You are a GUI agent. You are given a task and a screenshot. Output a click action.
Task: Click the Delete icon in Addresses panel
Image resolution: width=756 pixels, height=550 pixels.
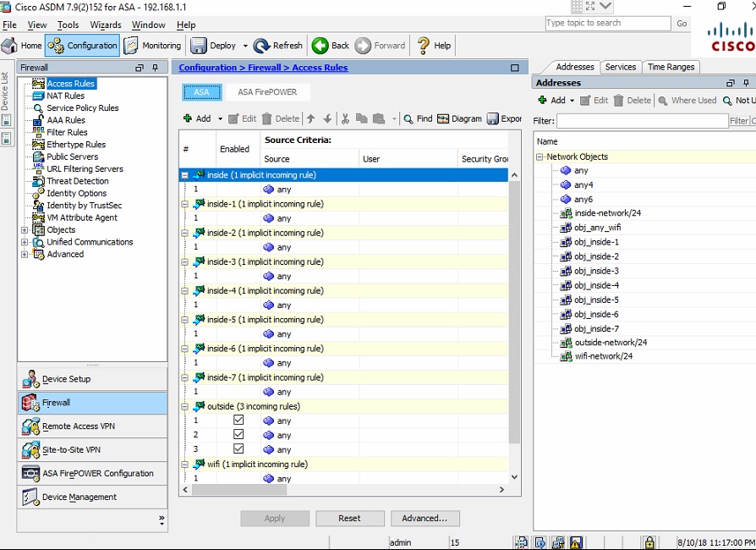coord(633,100)
